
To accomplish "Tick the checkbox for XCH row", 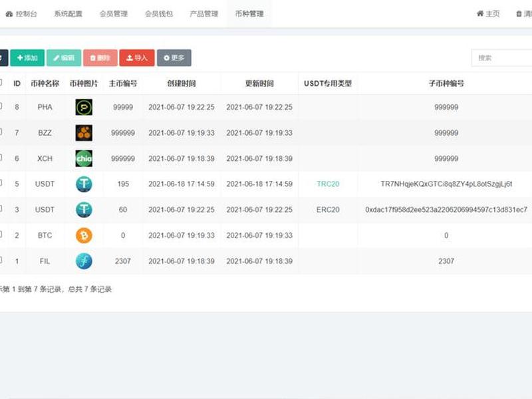I will [1, 158].
